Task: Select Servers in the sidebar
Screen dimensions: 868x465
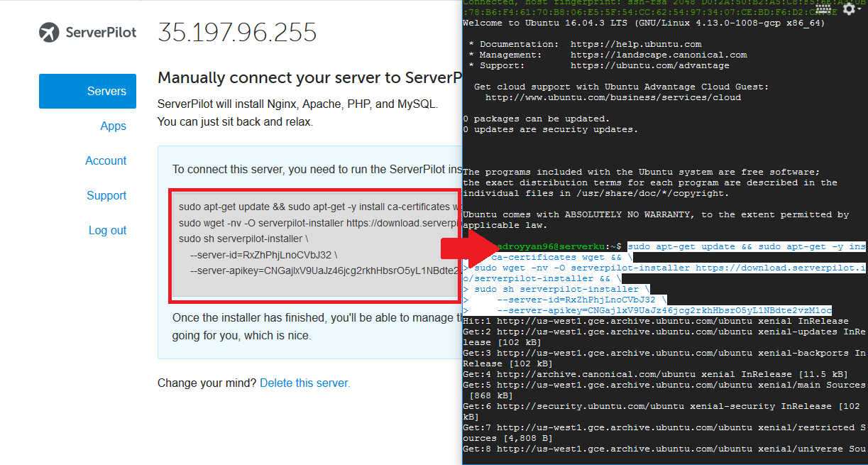Action: pyautogui.click(x=87, y=91)
